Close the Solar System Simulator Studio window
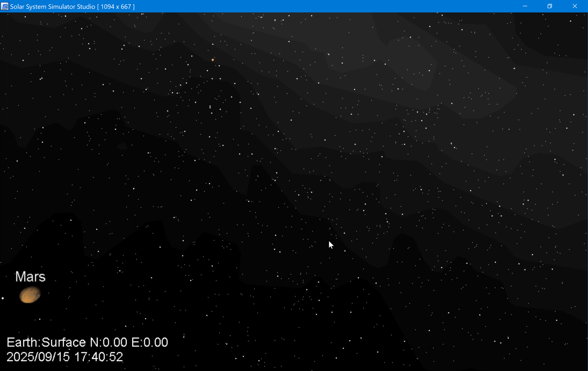This screenshot has width=588, height=371. [x=575, y=6]
